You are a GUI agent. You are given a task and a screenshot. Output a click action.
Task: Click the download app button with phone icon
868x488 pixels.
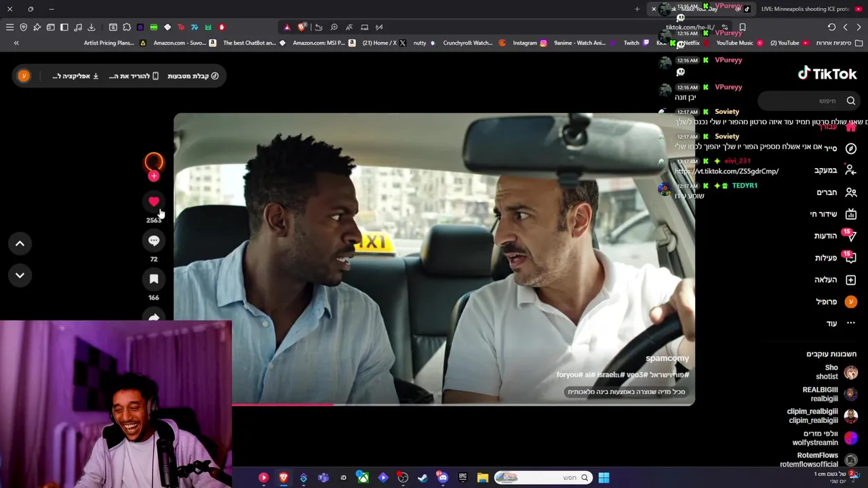tap(134, 76)
